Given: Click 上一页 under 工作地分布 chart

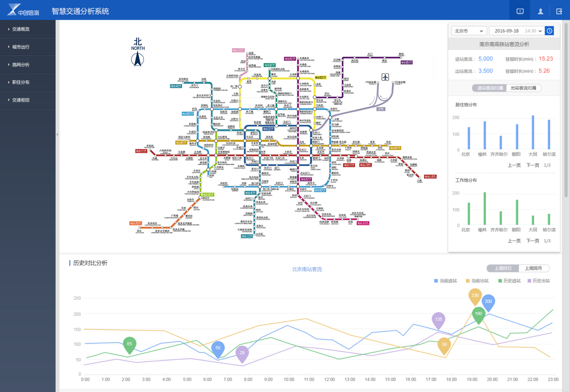Looking at the screenshot, I should coord(514,241).
